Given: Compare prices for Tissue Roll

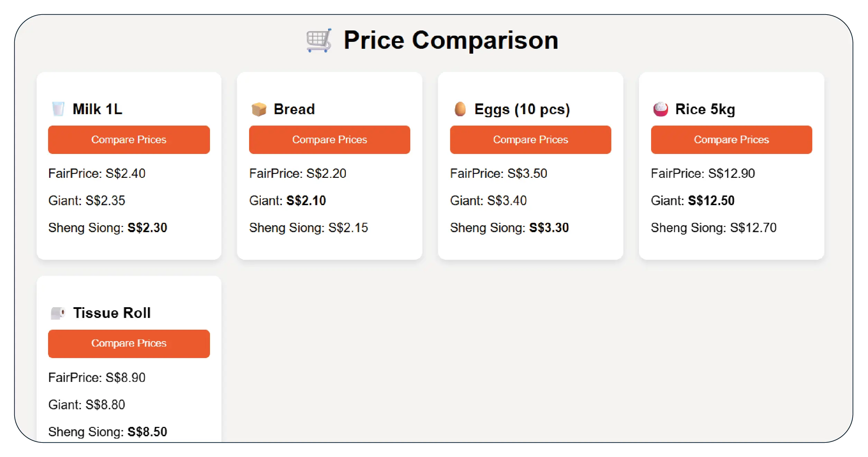Looking at the screenshot, I should pos(129,344).
